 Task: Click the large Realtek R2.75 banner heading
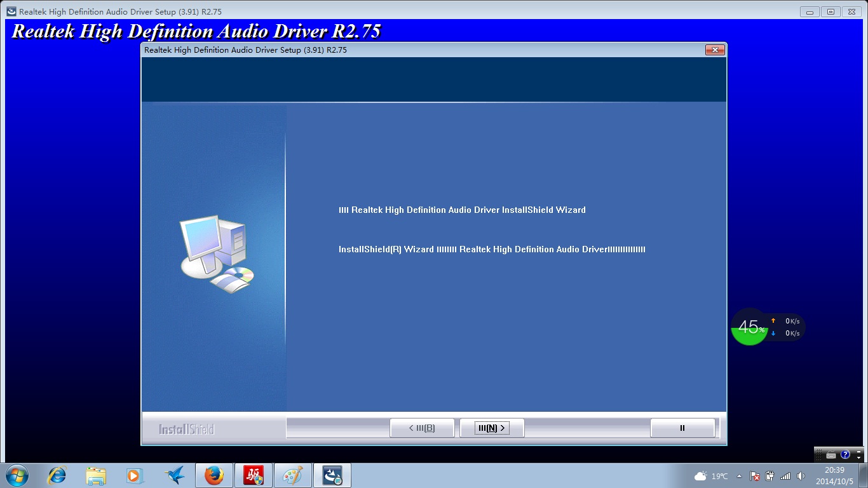click(196, 31)
